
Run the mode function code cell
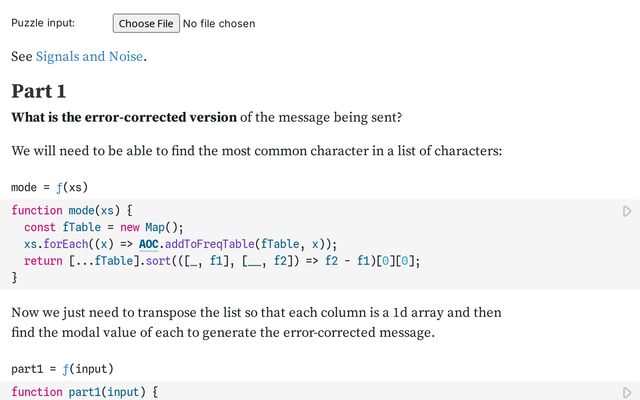coord(627,211)
